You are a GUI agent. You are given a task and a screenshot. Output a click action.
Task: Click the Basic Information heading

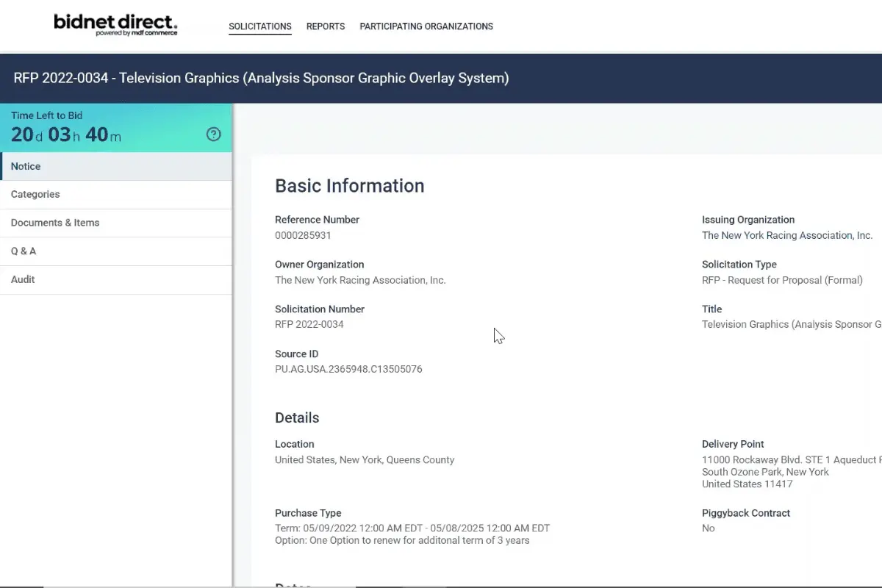pos(350,186)
